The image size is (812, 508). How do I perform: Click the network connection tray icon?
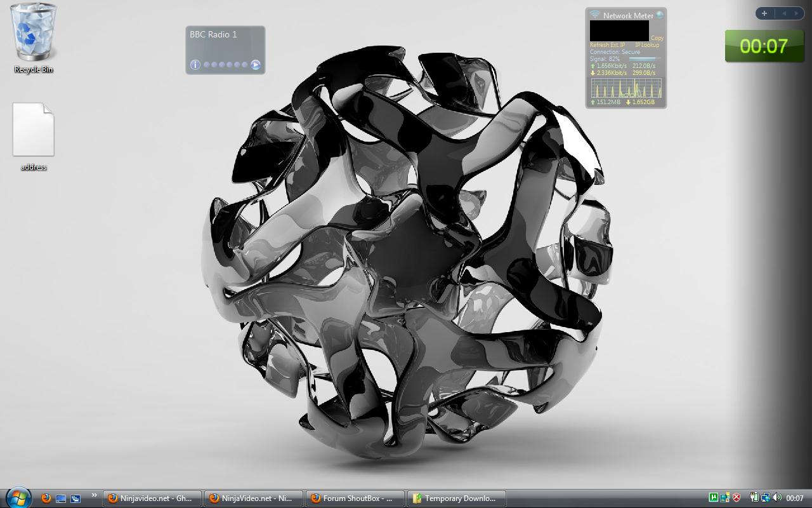(x=766, y=498)
